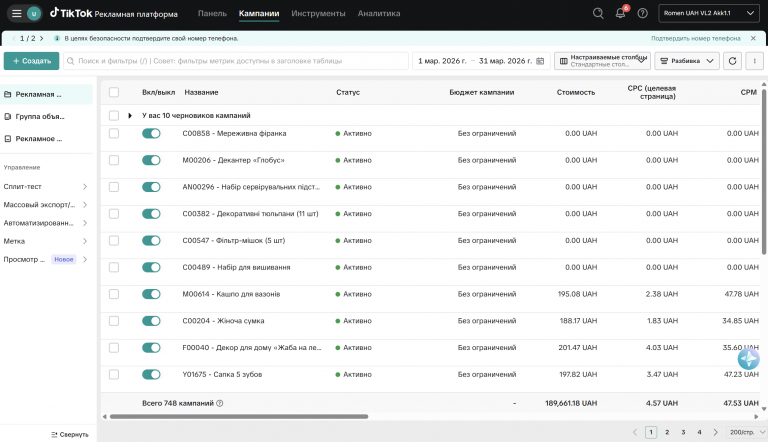
Task: Open the search icon in top bar
Action: [598, 13]
